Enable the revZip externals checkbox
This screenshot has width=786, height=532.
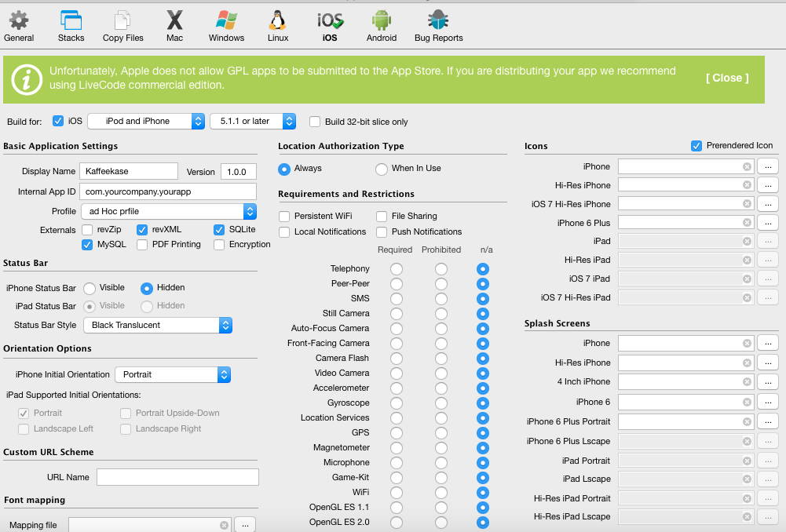point(88,230)
